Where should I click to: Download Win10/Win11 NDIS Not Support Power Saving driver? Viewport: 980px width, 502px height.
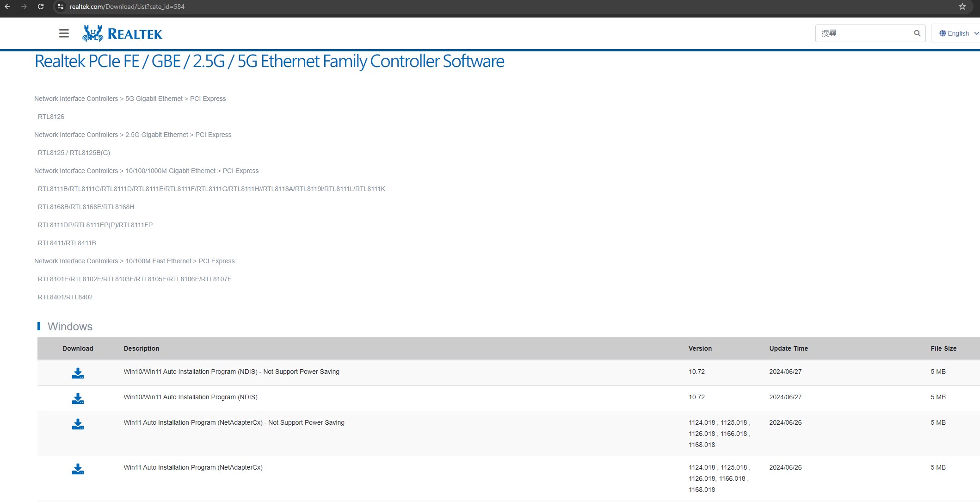coord(78,373)
